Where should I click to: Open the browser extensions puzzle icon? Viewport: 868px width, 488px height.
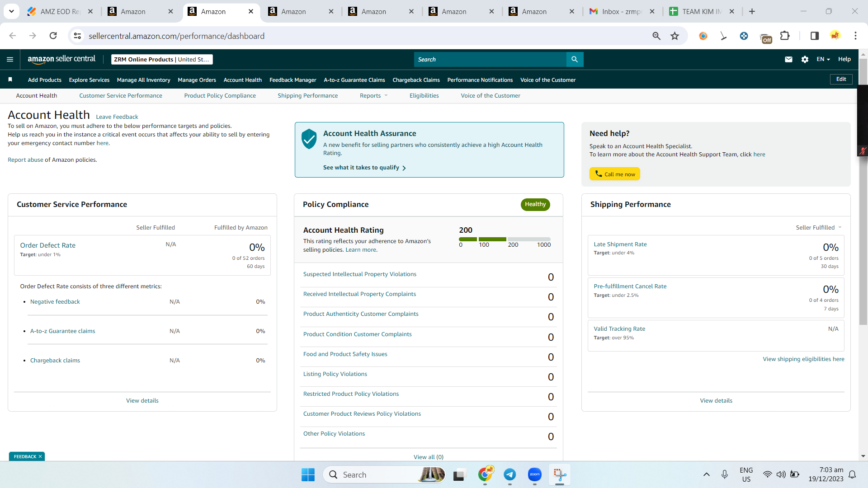point(785,36)
